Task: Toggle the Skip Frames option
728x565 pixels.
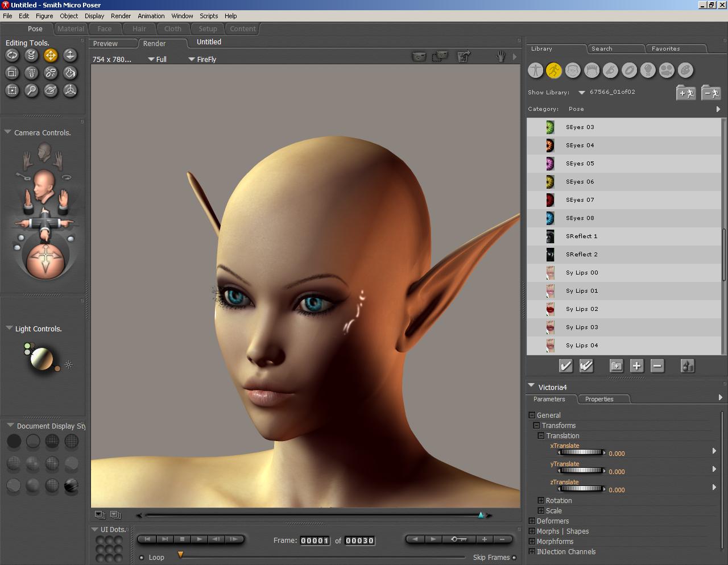Action: pos(514,558)
